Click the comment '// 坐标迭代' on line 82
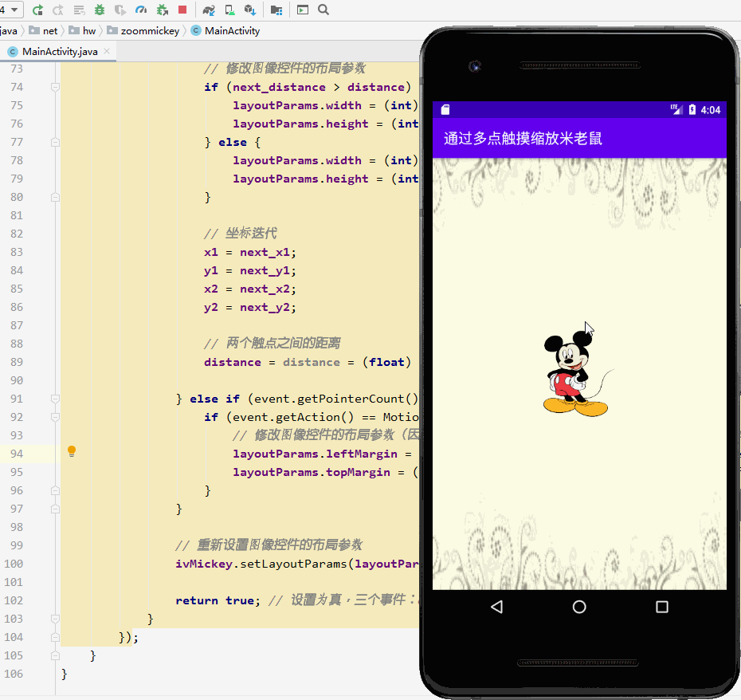 [x=240, y=233]
